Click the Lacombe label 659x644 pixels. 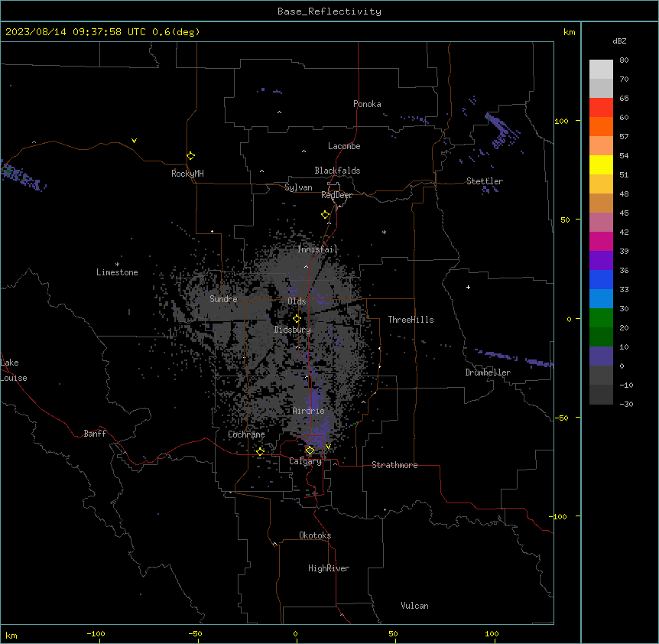coord(344,146)
